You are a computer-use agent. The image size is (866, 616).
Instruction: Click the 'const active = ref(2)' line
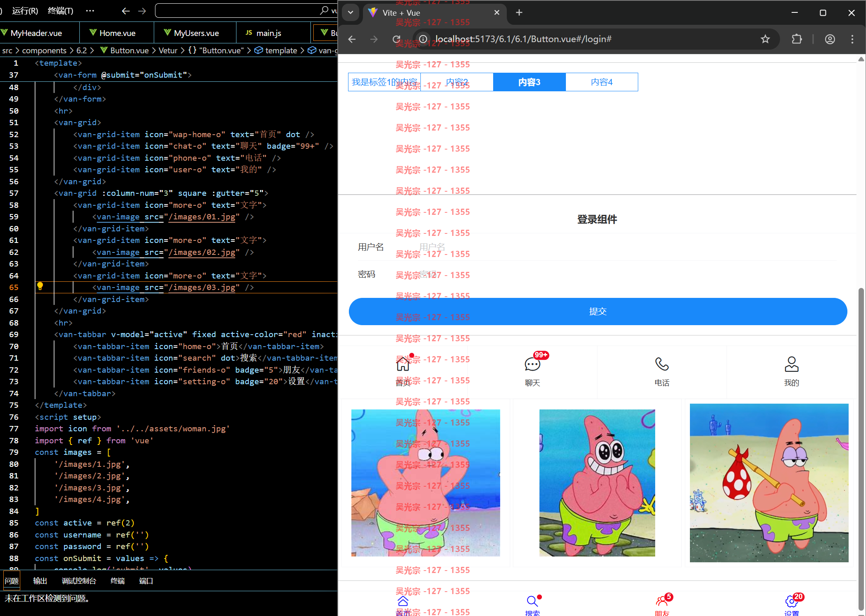pyautogui.click(x=84, y=523)
